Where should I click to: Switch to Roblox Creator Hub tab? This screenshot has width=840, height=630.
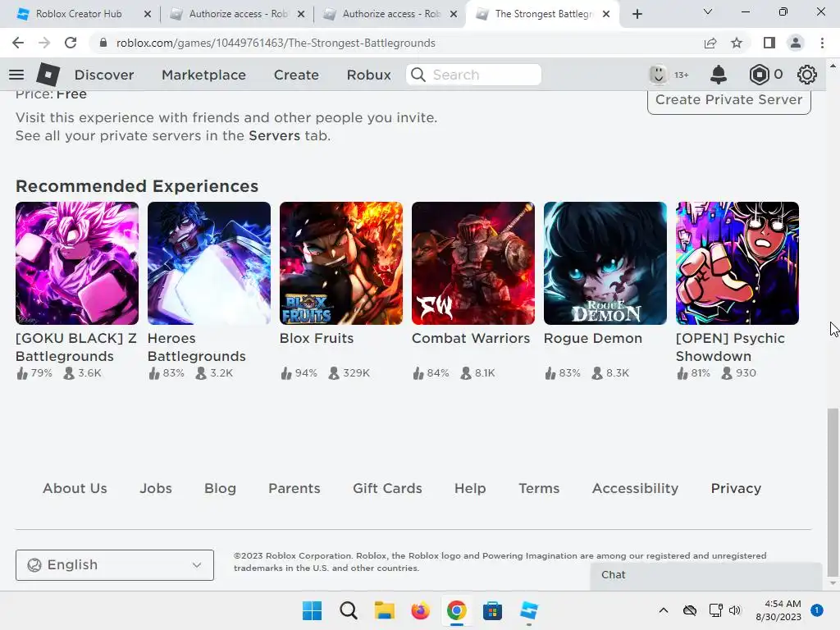point(79,14)
